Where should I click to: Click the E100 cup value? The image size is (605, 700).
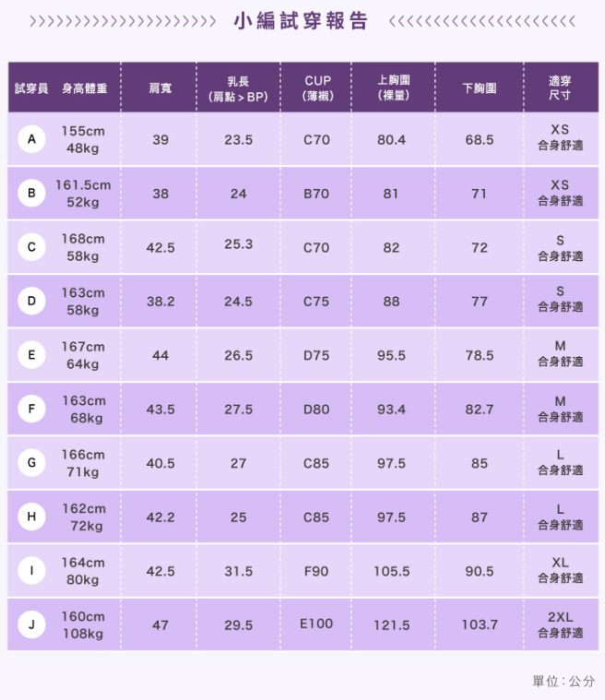pyautogui.click(x=316, y=624)
